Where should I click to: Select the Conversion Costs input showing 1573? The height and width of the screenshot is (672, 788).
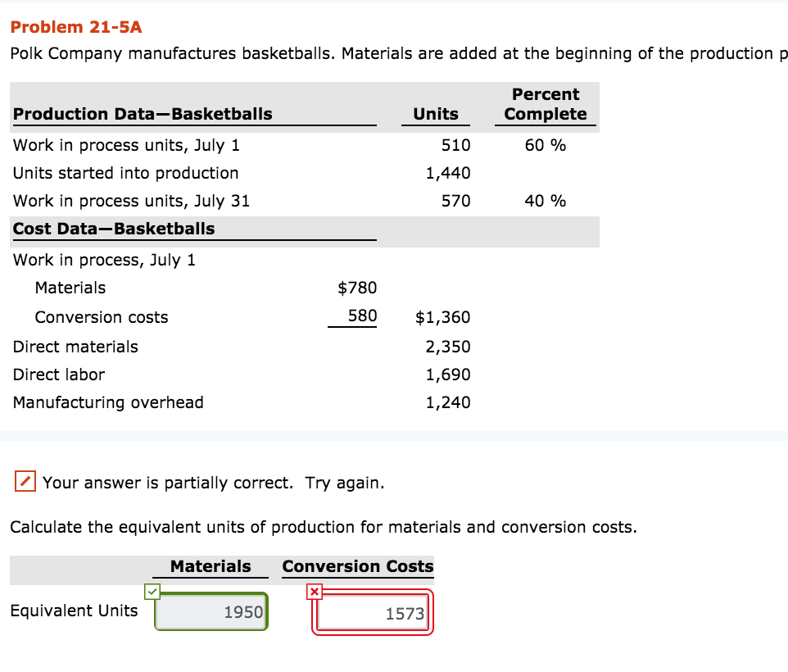(373, 611)
